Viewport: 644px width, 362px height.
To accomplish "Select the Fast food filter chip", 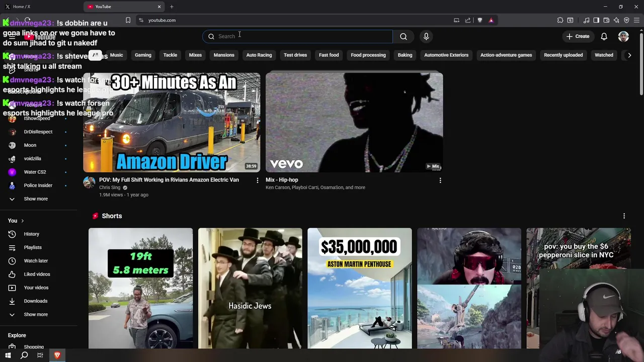I will pos(329,55).
